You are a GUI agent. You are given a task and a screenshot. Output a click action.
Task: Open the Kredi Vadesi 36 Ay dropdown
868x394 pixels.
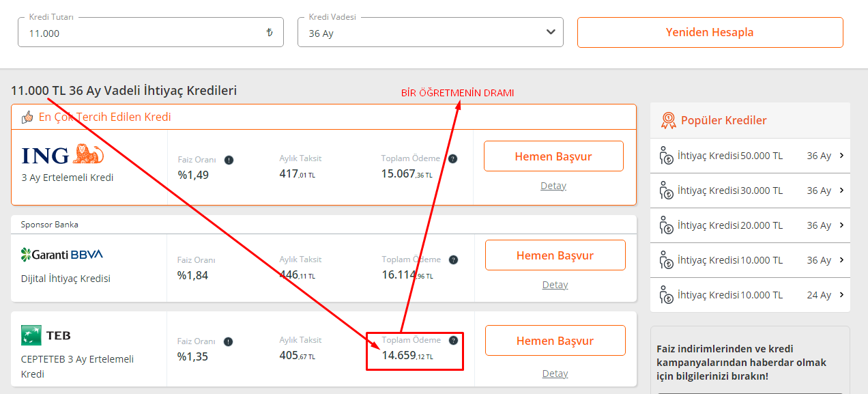point(431,32)
